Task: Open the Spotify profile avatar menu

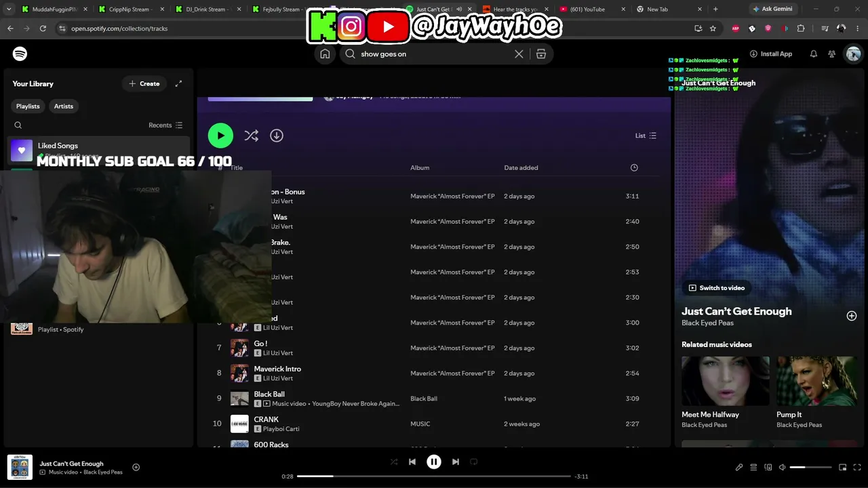Action: [852, 54]
